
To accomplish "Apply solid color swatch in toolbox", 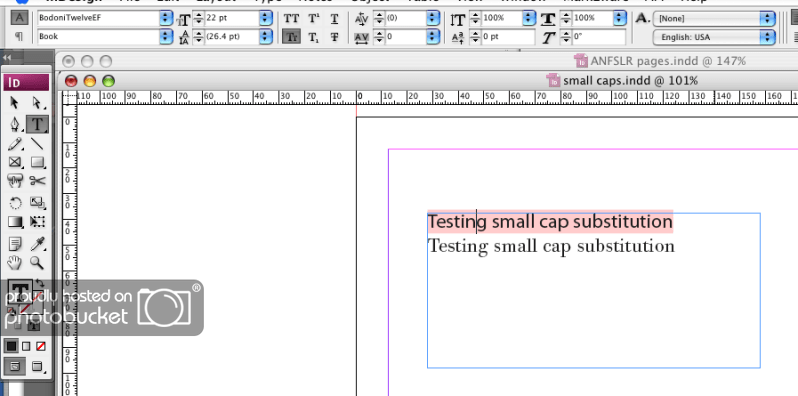I will tap(11, 347).
